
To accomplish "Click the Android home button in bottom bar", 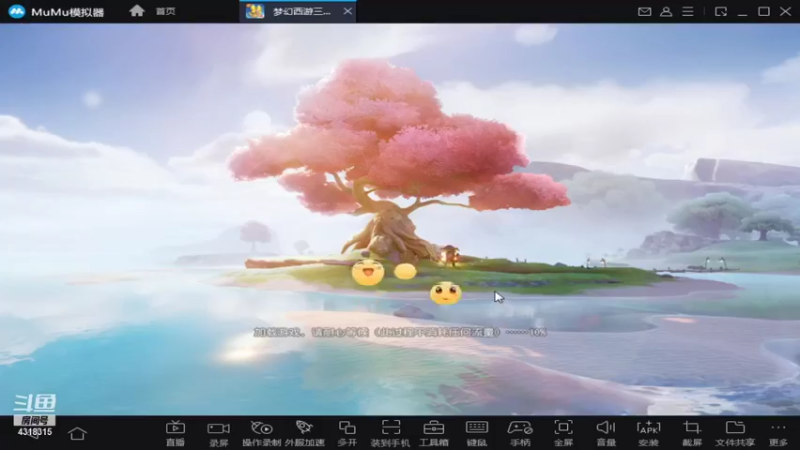I will 78,434.
